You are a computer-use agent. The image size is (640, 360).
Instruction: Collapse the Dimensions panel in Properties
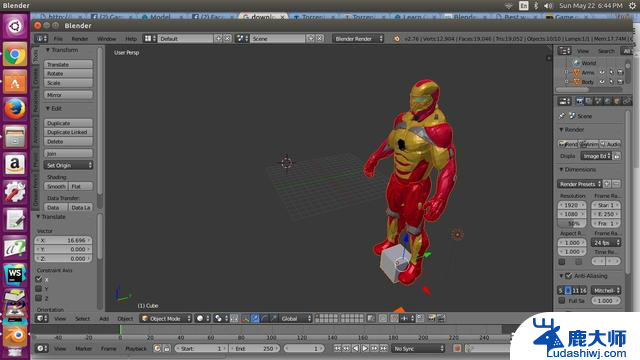pyautogui.click(x=561, y=169)
